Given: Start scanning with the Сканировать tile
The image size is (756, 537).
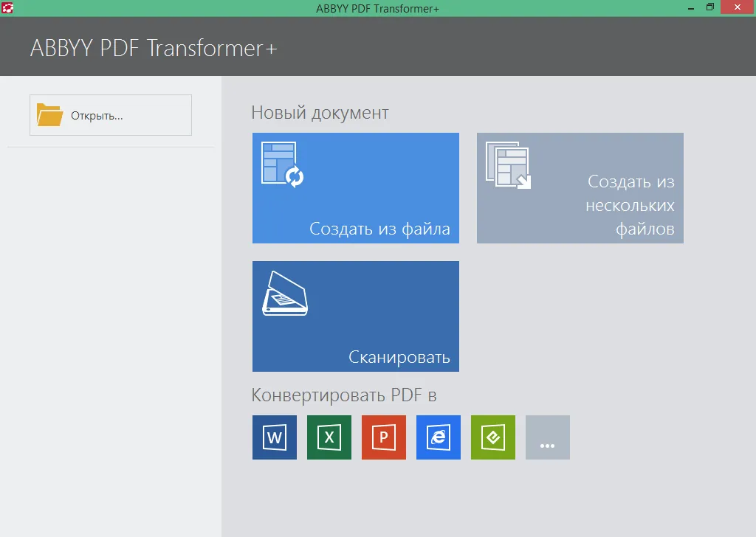Looking at the screenshot, I should click(x=355, y=316).
